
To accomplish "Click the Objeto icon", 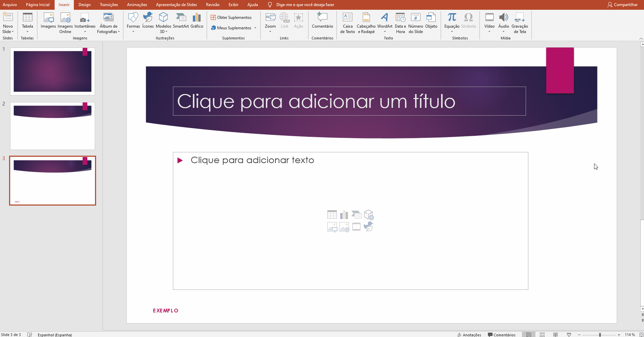I will point(431,17).
